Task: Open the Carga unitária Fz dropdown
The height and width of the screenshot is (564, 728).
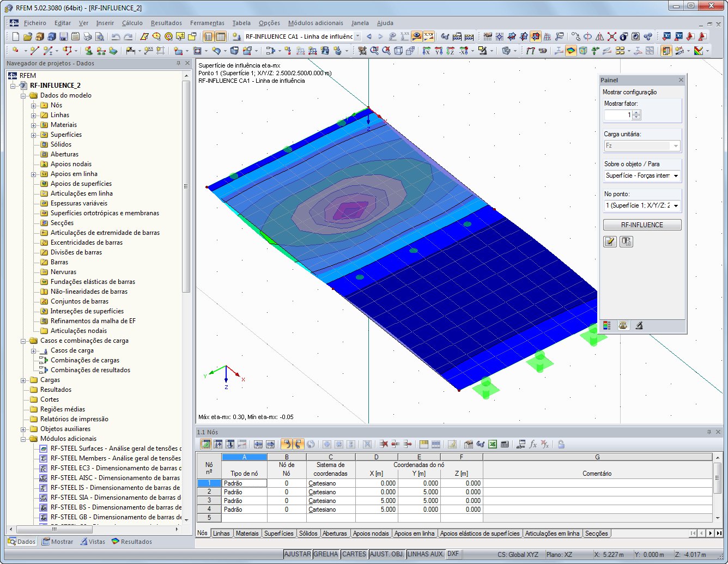Action: point(676,145)
